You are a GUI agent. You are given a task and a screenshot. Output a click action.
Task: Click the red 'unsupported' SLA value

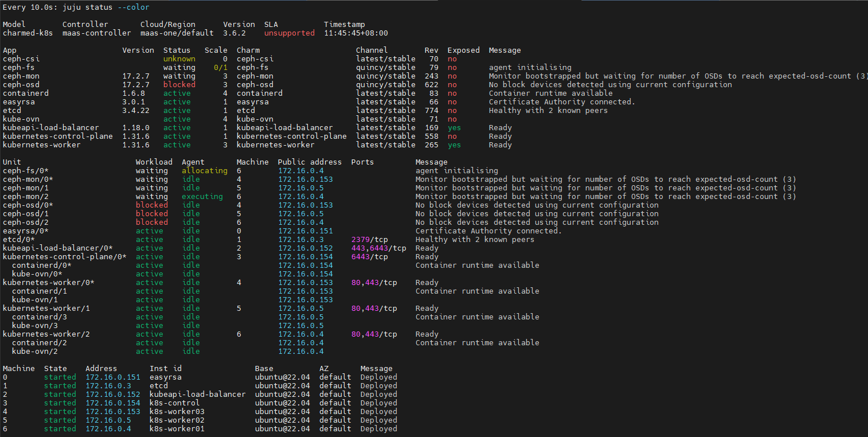pyautogui.click(x=290, y=33)
